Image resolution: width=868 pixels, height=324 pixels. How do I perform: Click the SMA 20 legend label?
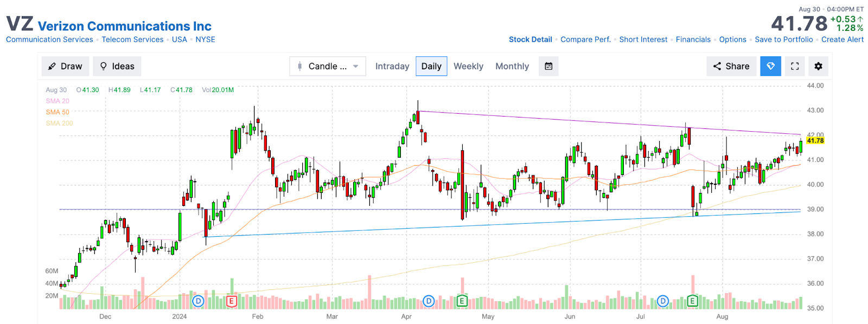pyautogui.click(x=58, y=101)
